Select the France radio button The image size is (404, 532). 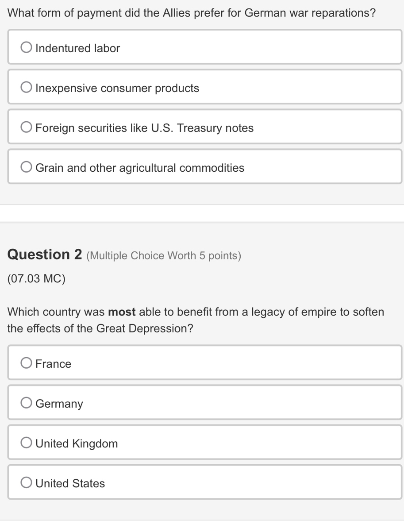(x=27, y=364)
